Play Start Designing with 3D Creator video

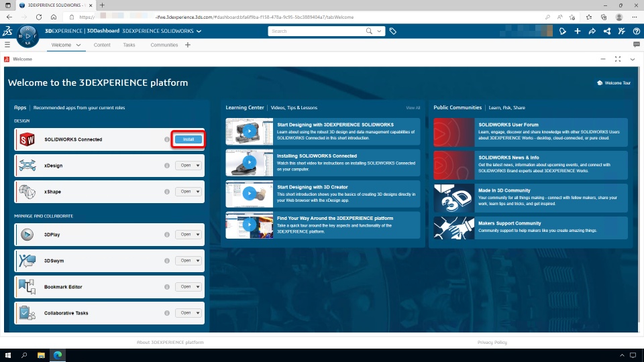tap(250, 194)
